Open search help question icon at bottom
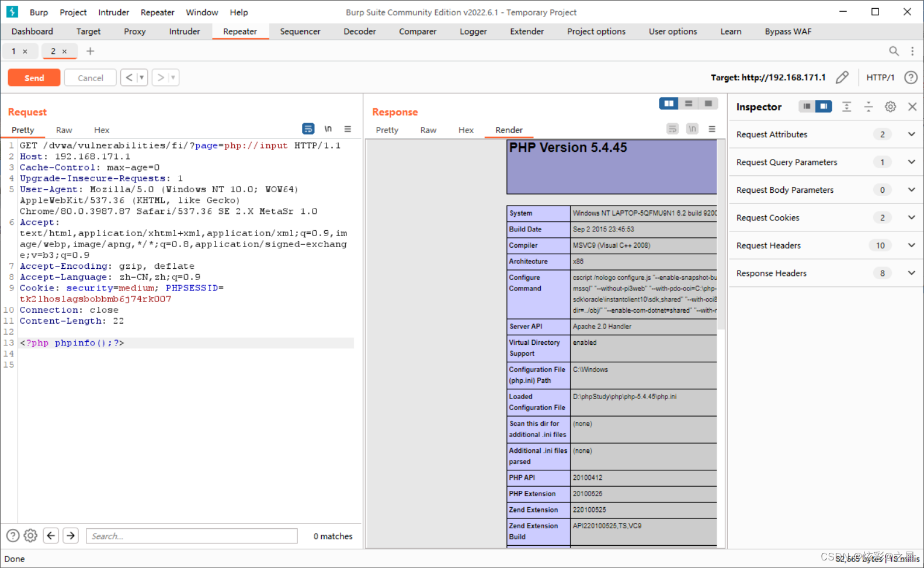This screenshot has width=924, height=568. (13, 536)
